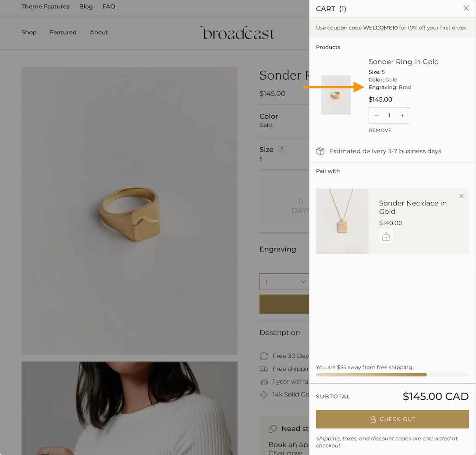Click the size guide question mark

[282, 149]
